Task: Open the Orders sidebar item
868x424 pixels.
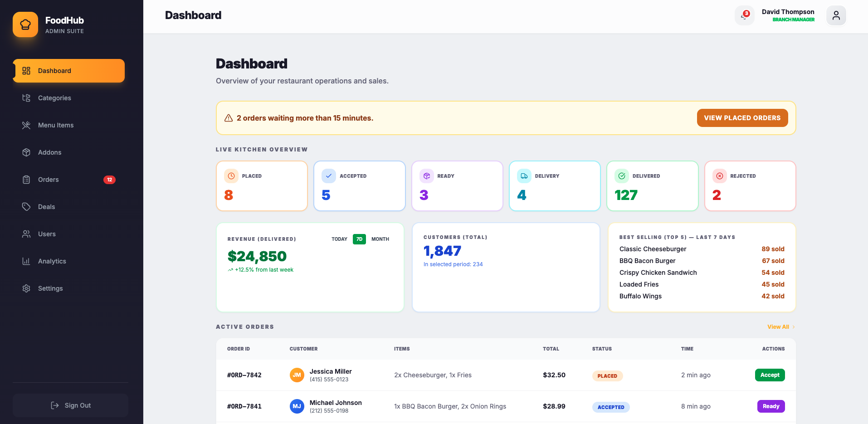Action: point(69,180)
